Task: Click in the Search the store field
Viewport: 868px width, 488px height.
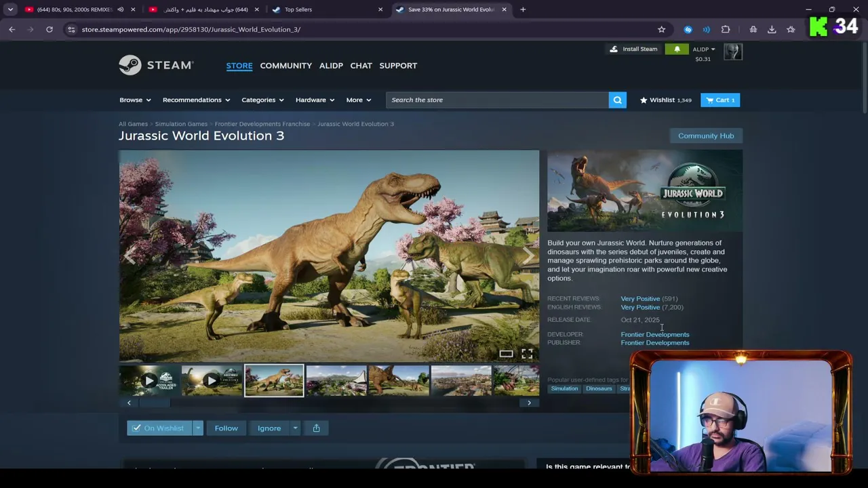Action: pyautogui.click(x=497, y=100)
